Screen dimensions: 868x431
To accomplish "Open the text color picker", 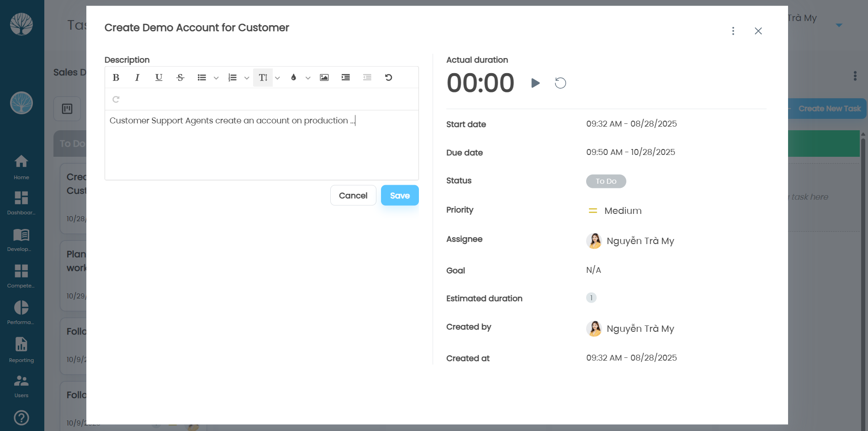I will (x=294, y=78).
